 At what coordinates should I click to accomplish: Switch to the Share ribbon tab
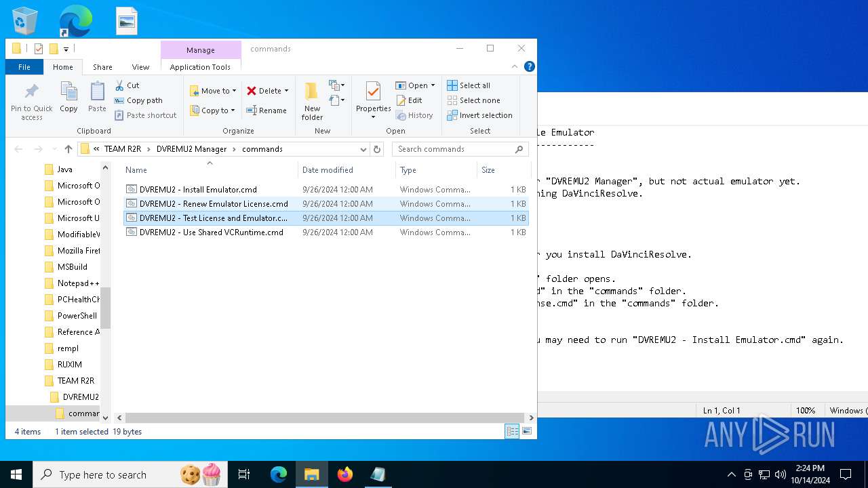pyautogui.click(x=102, y=67)
